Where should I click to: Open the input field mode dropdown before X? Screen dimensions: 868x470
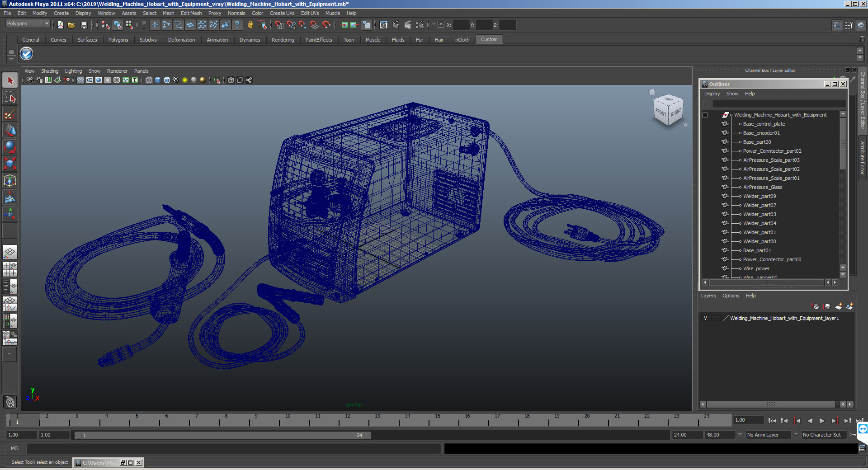click(x=434, y=25)
